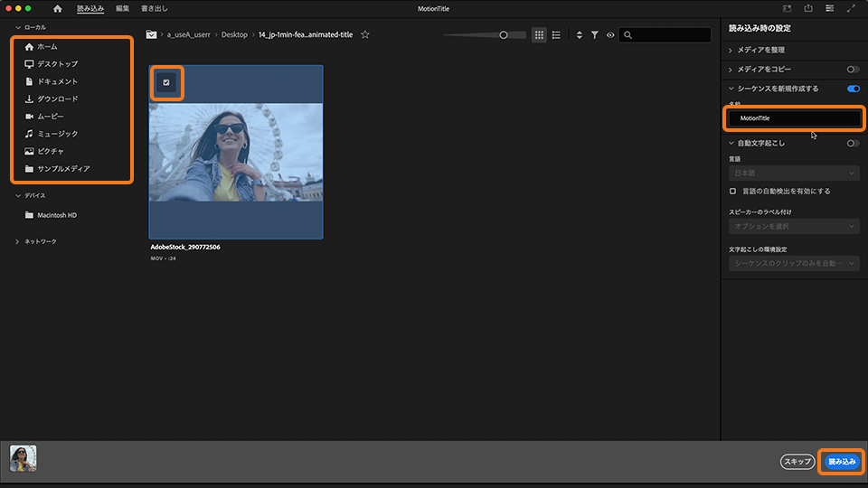Screen dimensions: 868x488
Task: Click the AdobeStock_290772506 file name
Action: pos(185,247)
